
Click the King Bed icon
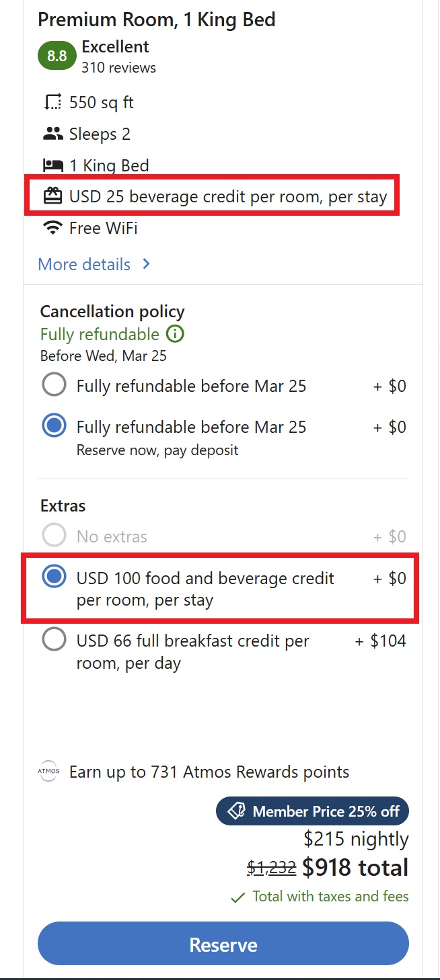(52, 165)
